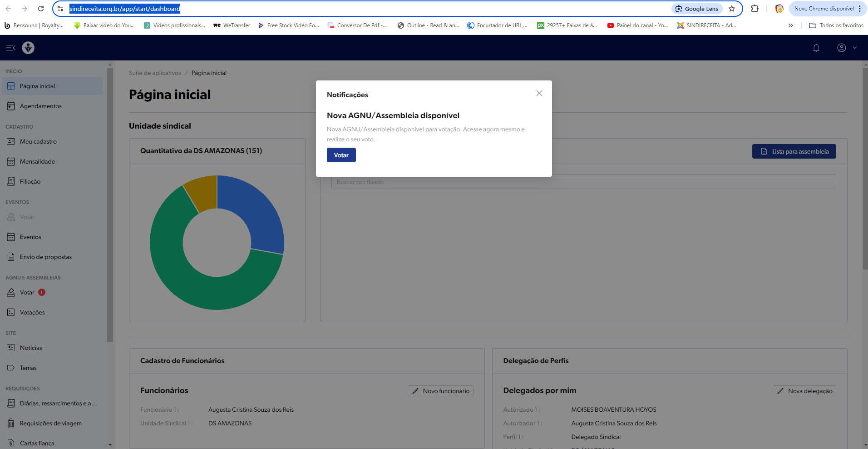The image size is (868, 449).
Task: Click the Sindireceita logo icon
Action: 28,48
